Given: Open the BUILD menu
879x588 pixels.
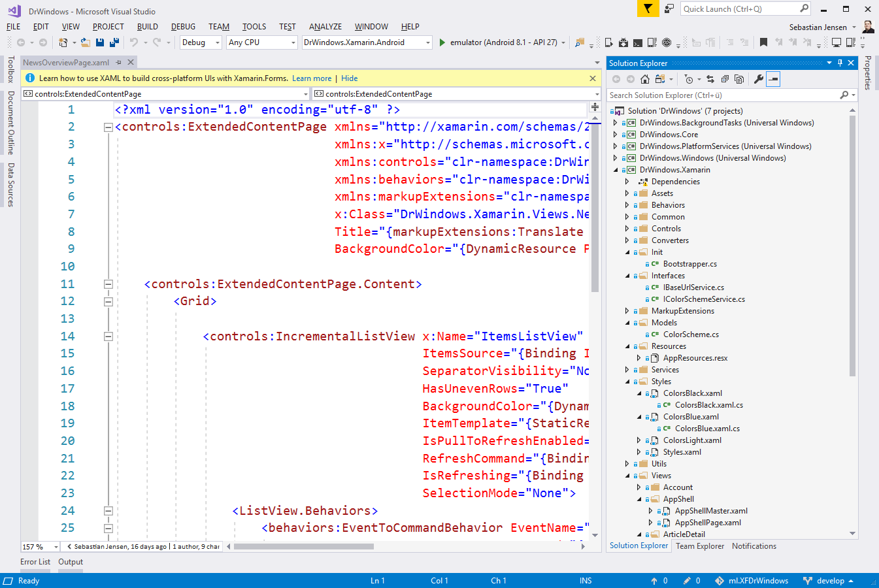Looking at the screenshot, I should click(x=147, y=27).
